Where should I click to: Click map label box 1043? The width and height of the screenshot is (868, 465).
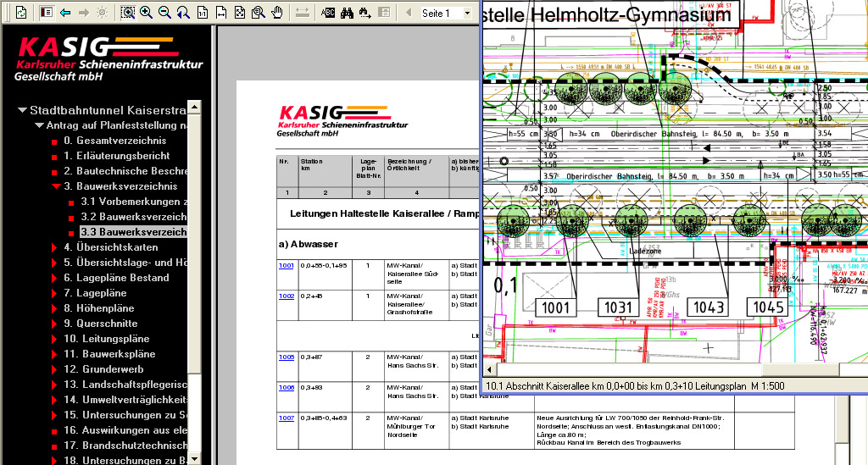708,307
